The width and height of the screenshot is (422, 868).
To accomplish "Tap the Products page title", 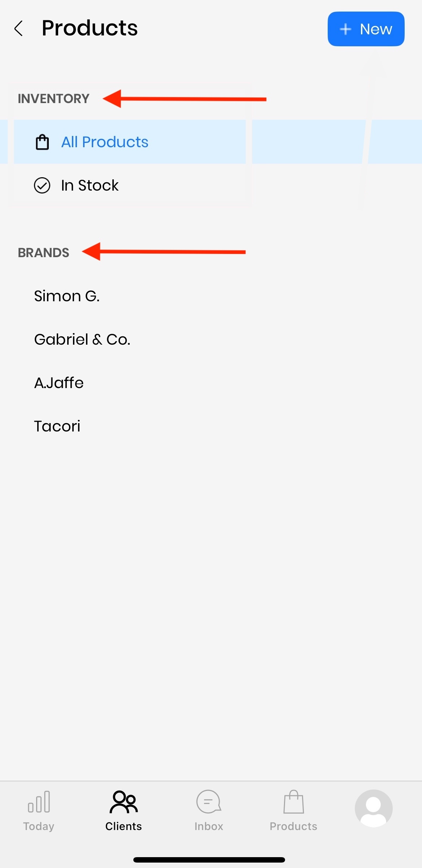I will [90, 28].
